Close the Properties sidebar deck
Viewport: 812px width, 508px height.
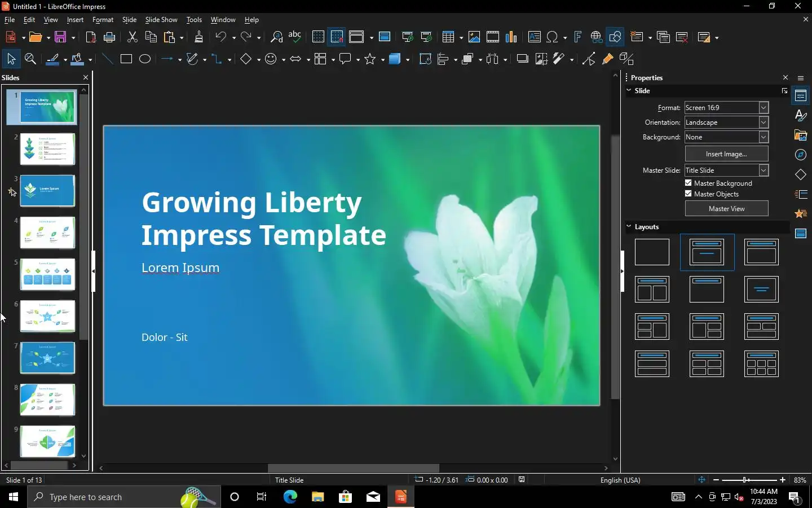coord(785,77)
